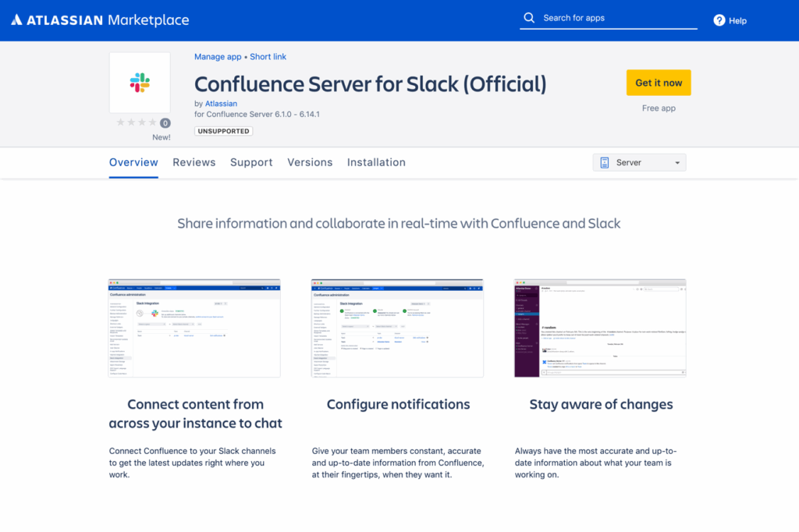Click the Atlassian vendor link

[x=221, y=103]
